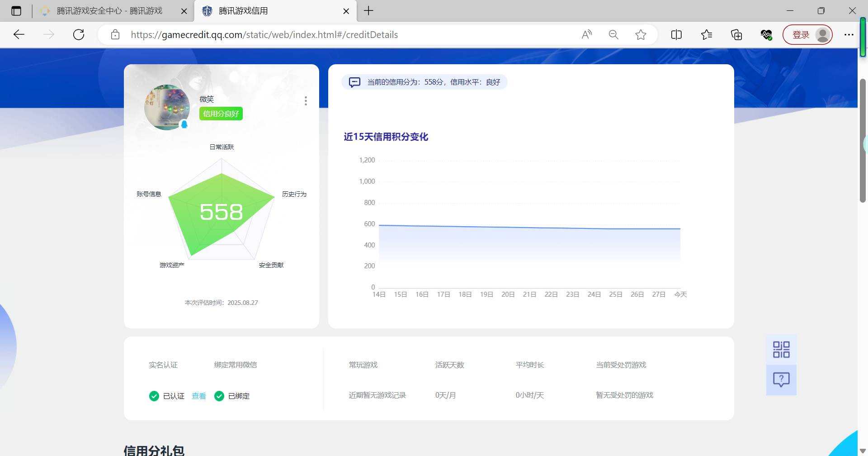
Task: Click the 日常活跃 radar label
Action: (x=222, y=147)
